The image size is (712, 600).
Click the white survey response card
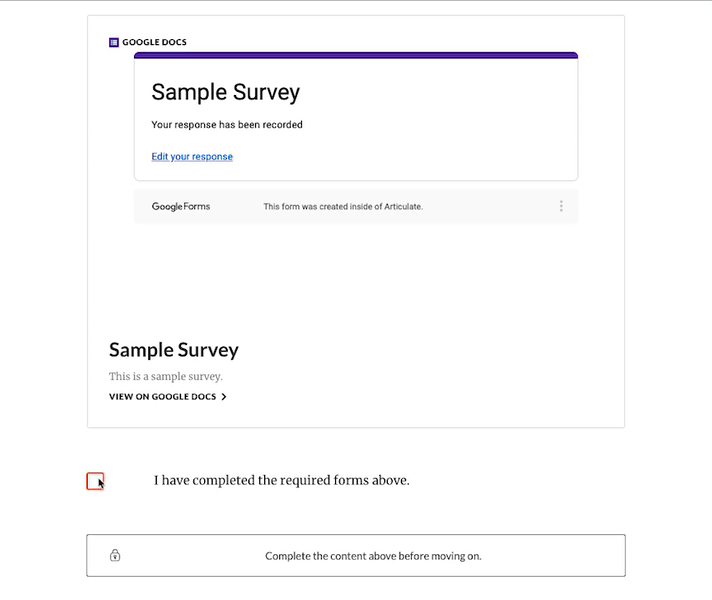point(356,116)
